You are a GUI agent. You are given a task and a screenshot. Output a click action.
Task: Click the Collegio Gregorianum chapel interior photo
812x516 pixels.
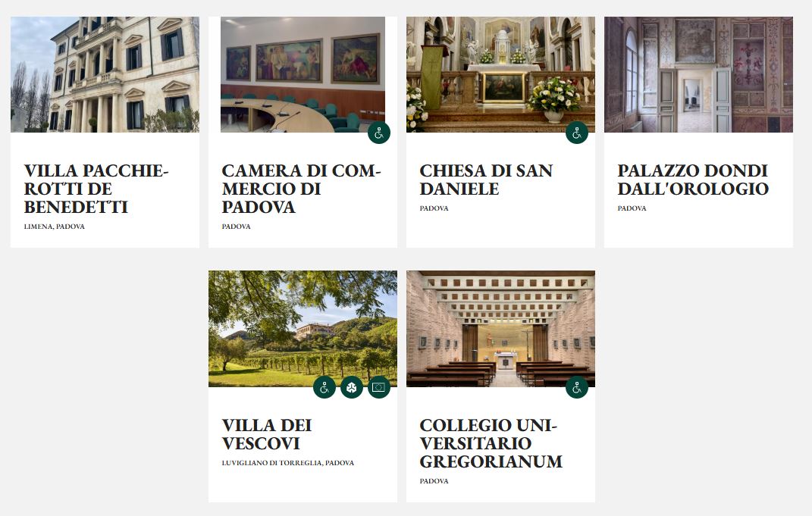pos(500,329)
